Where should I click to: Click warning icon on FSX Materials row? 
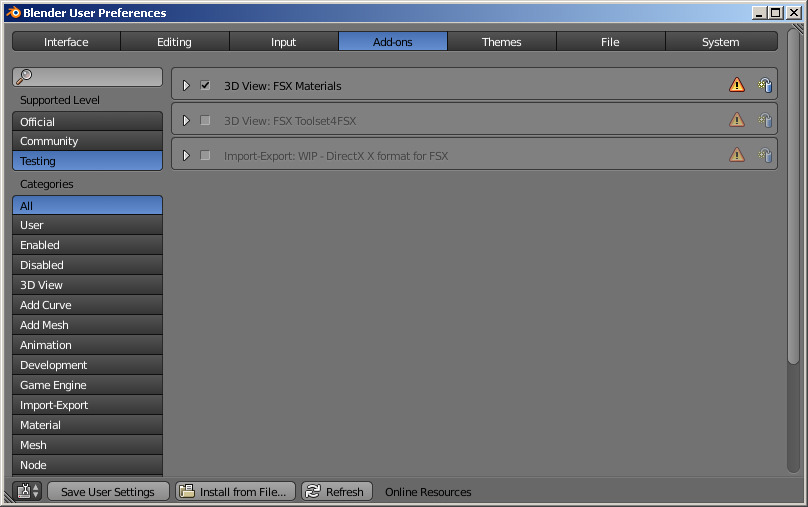(x=737, y=84)
